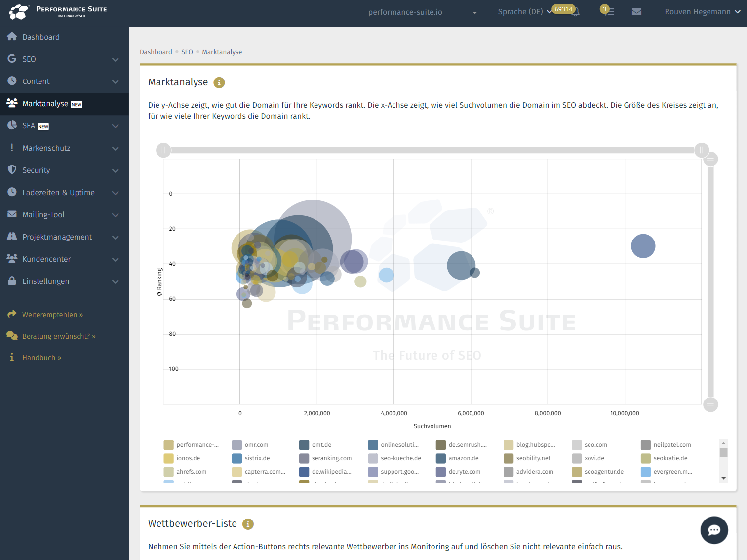Viewport: 747px width, 560px height.
Task: Toggle ionos.de series in legend
Action: 182,458
